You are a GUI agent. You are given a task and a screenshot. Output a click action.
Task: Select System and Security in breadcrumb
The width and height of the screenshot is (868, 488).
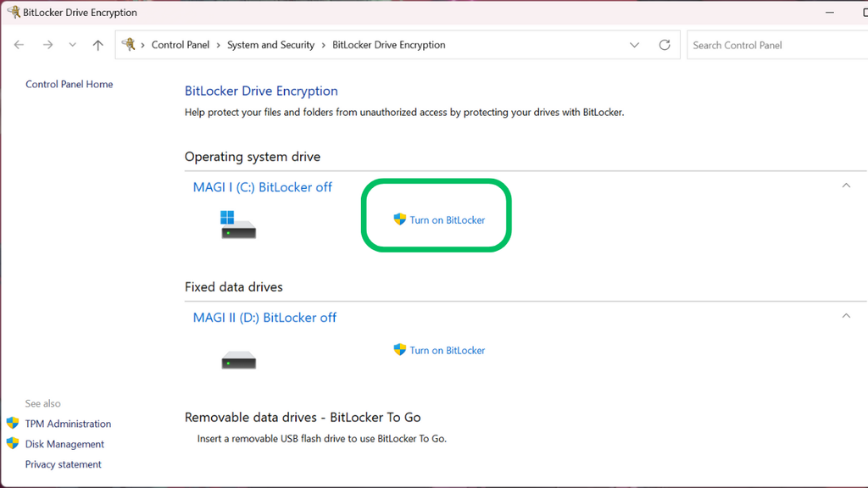coord(270,45)
